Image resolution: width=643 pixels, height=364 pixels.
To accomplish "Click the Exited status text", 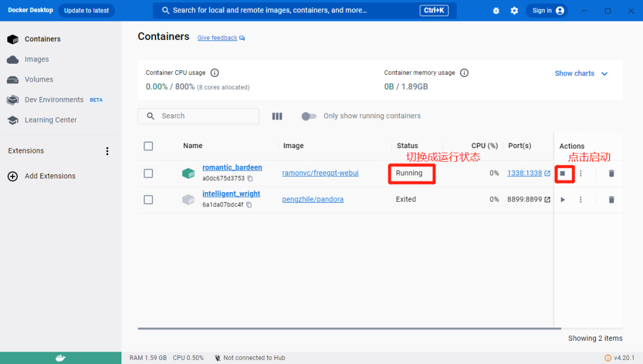I will 405,199.
